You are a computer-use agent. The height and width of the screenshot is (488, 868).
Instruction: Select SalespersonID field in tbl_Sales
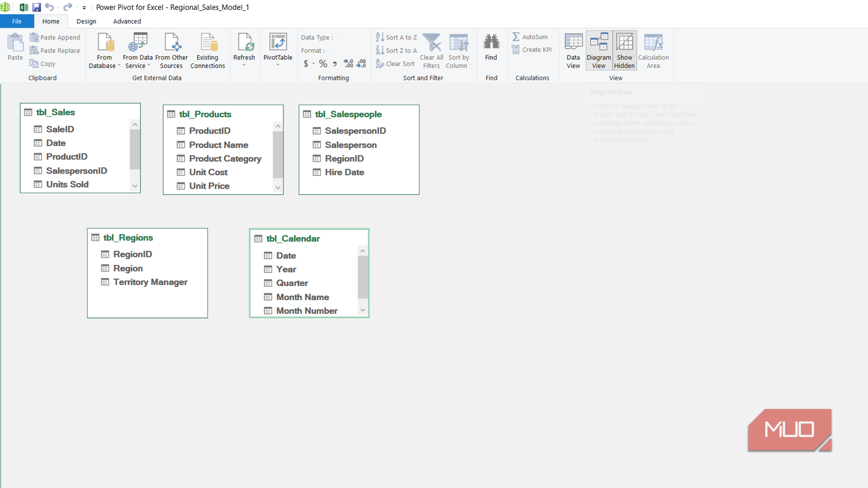tap(76, 171)
